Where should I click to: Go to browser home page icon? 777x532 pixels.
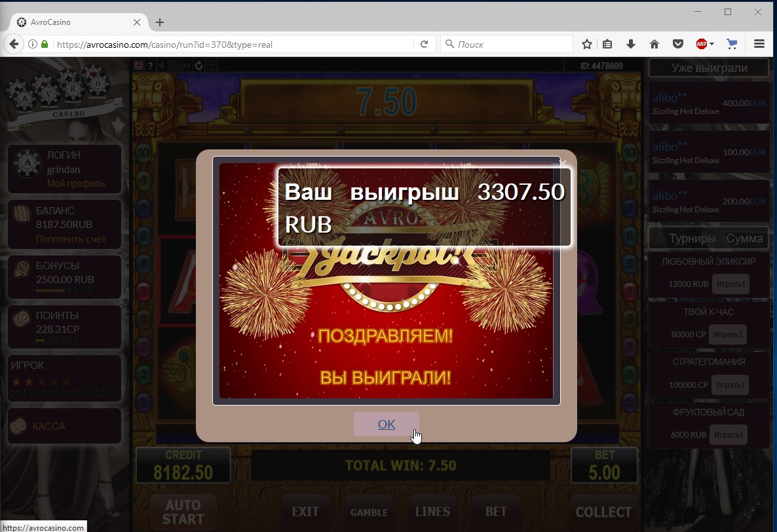point(654,44)
